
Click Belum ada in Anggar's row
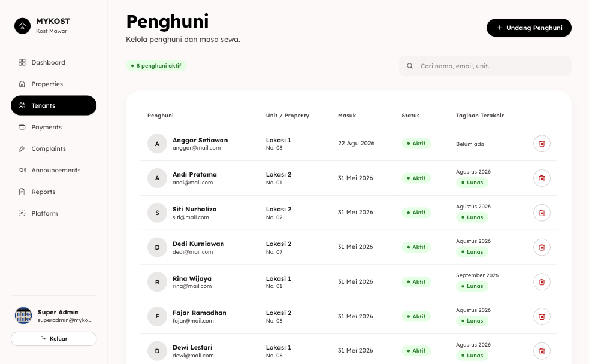pos(470,144)
